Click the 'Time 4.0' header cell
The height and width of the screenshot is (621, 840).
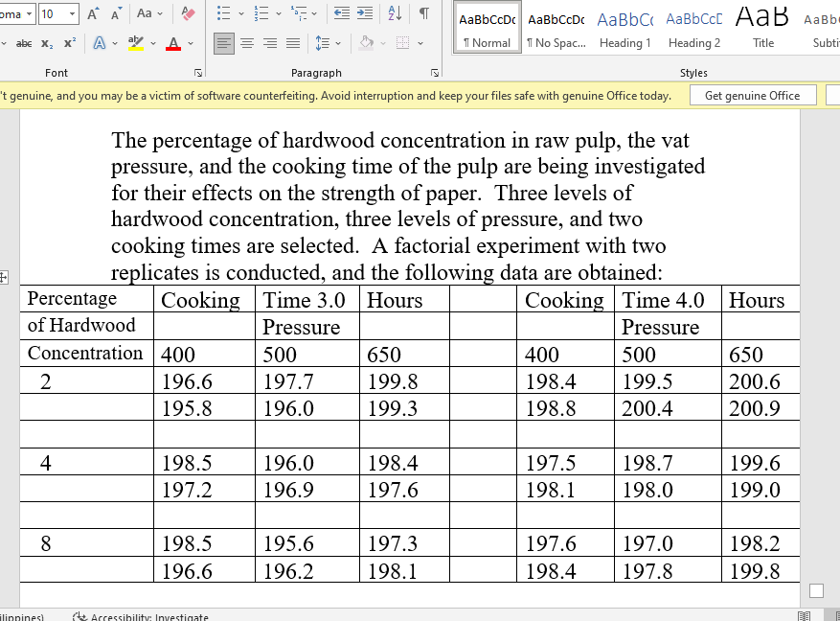(668, 299)
